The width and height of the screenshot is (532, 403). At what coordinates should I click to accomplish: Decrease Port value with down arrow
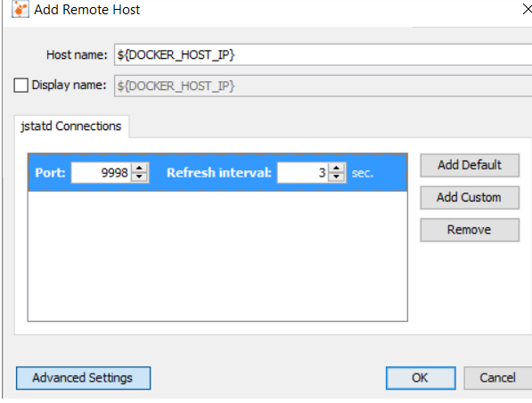[139, 177]
